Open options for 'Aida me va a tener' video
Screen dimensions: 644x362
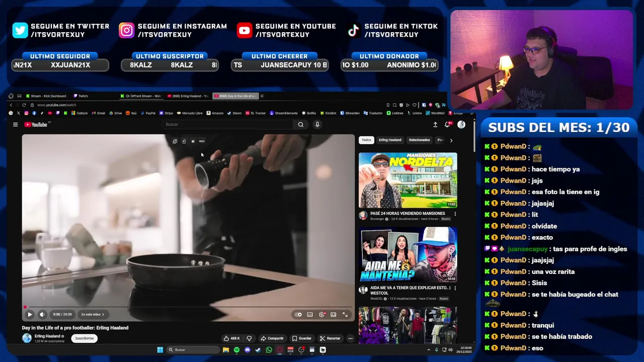click(455, 288)
